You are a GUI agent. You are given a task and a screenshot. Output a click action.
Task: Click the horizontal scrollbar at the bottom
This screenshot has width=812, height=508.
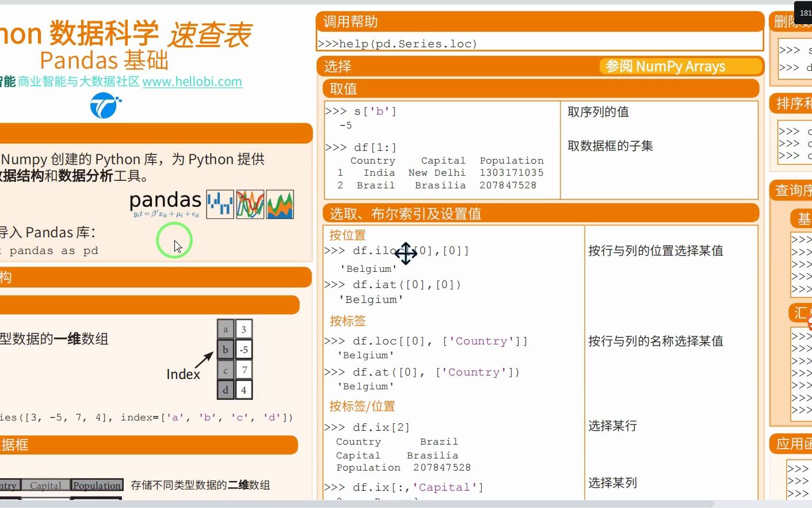(x=357, y=504)
